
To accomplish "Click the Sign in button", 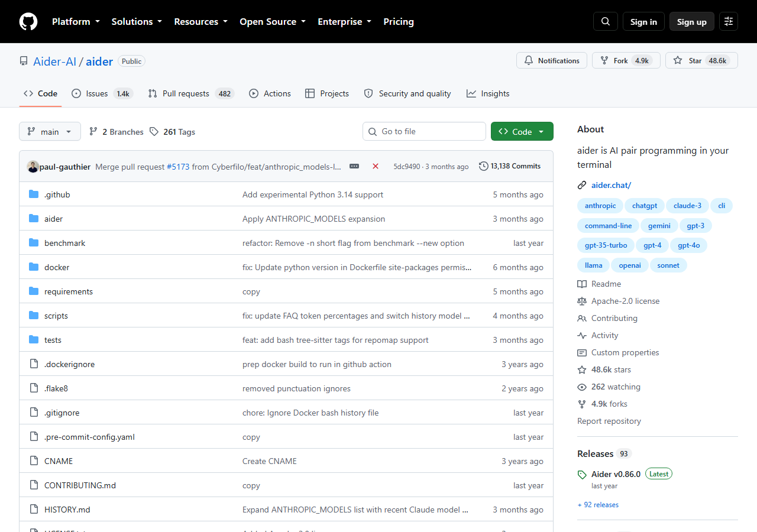I will (x=643, y=22).
